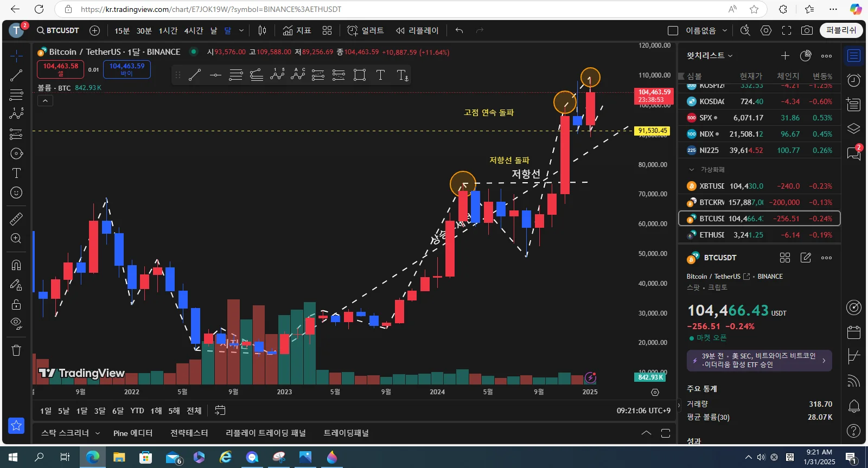Open the SEC ETF news headline
The height and width of the screenshot is (468, 868).
(x=759, y=360)
